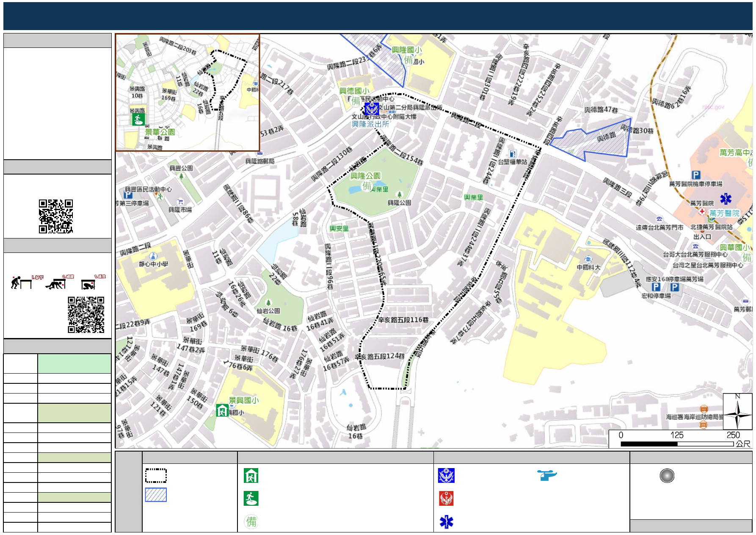Click the north arrow compass on the map
The width and height of the screenshot is (756, 535).
[737, 411]
